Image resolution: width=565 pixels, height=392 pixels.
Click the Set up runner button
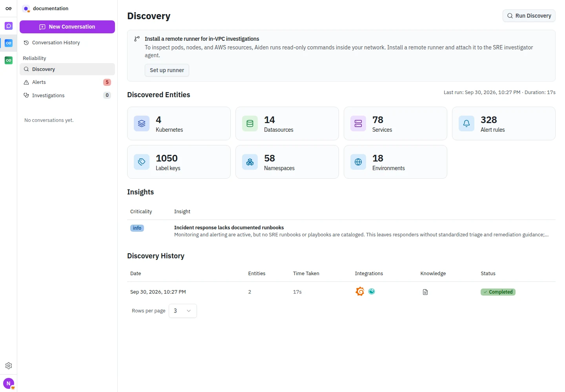pyautogui.click(x=167, y=70)
